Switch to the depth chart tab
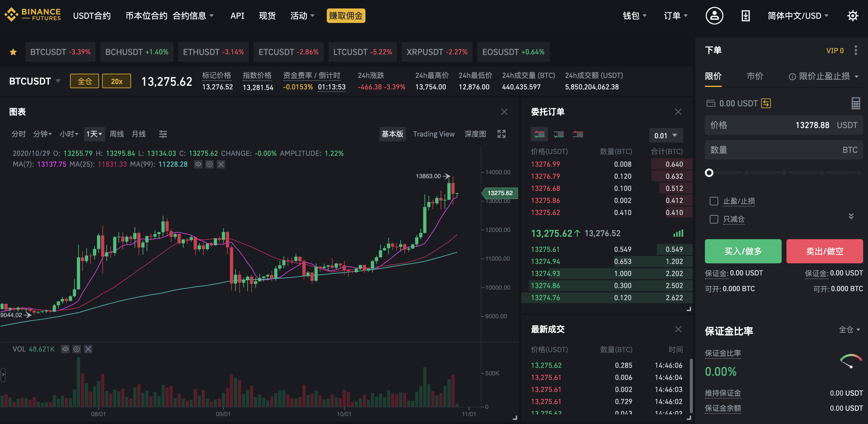 click(x=475, y=134)
